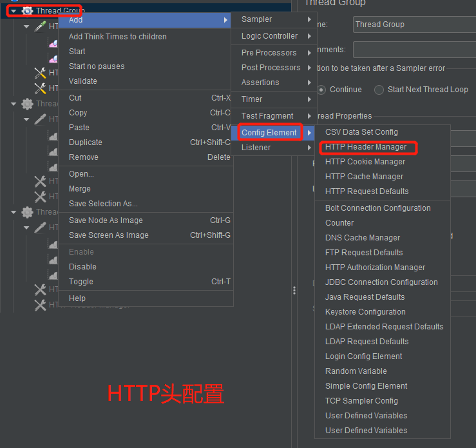
Task: Collapse the selected Thread Group tree node
Action: coord(14,11)
